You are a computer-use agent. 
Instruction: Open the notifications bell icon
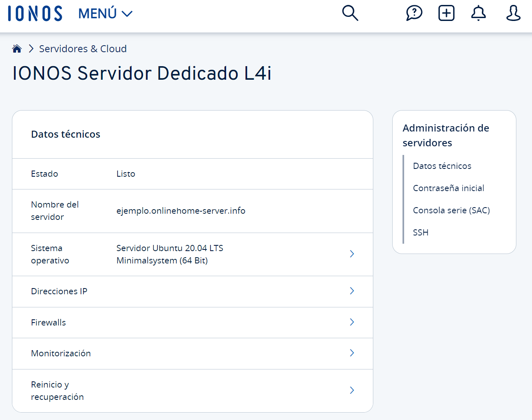click(x=479, y=13)
